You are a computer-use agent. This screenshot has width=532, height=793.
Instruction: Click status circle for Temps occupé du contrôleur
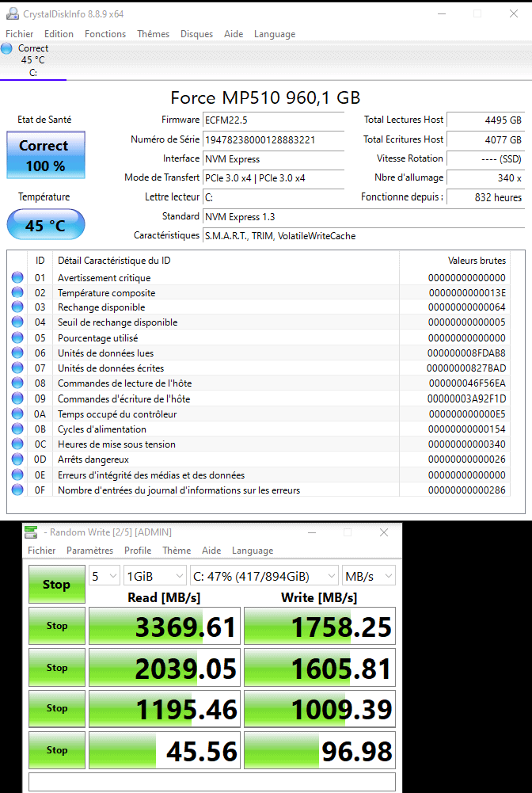(17, 414)
